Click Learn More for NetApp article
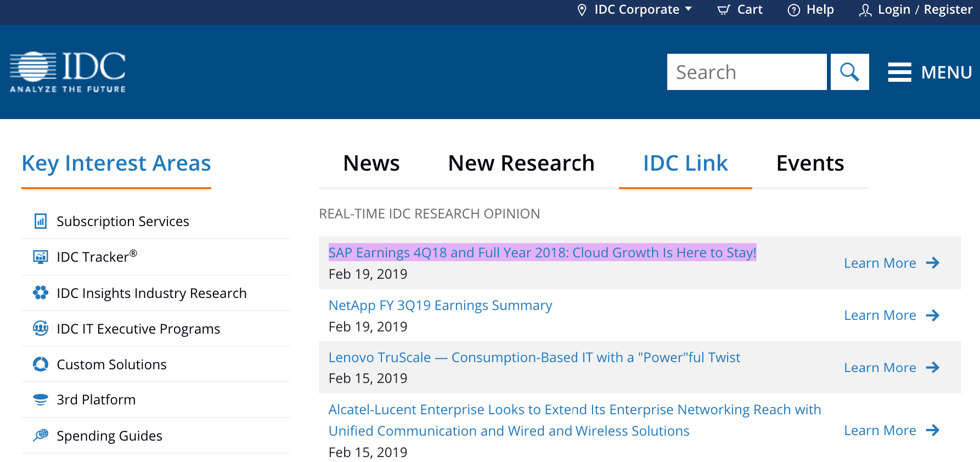The width and height of the screenshot is (980, 462). click(x=880, y=315)
